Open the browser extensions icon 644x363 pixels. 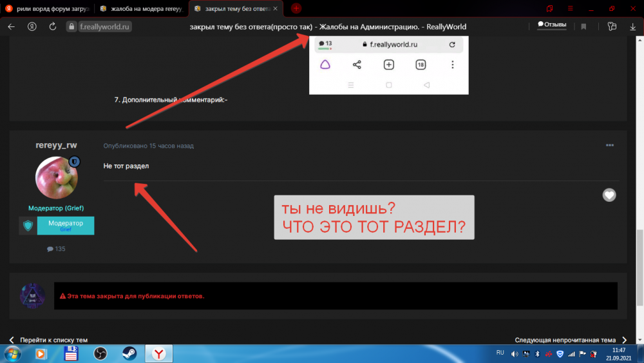point(612,26)
